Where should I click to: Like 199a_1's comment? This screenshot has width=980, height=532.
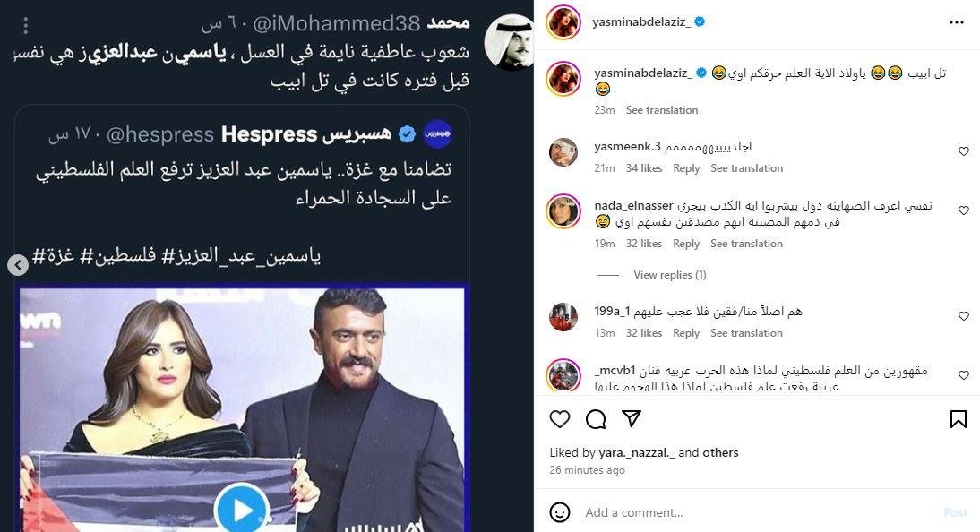click(964, 316)
